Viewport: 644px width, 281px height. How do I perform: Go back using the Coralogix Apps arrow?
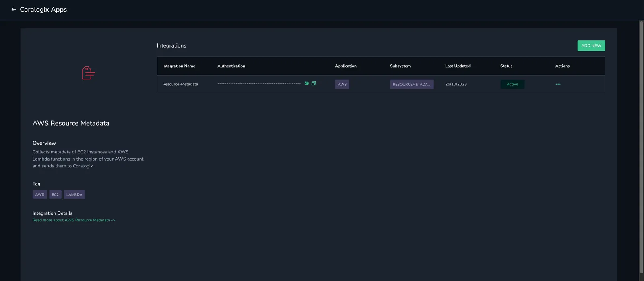pyautogui.click(x=14, y=10)
